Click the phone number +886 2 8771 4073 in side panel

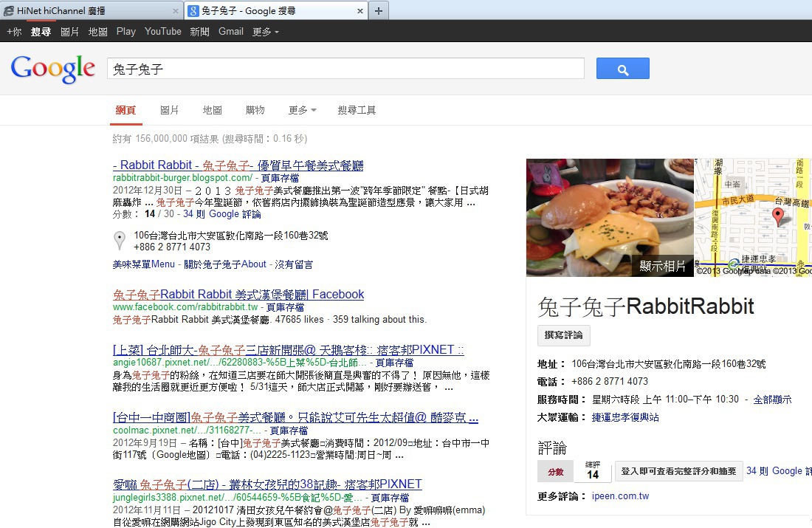pos(610,381)
